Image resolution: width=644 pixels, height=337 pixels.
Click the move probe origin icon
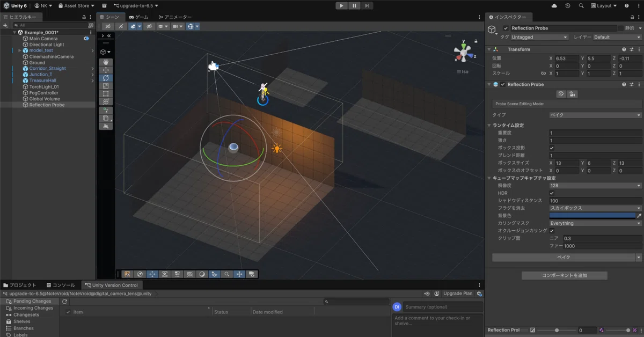[x=572, y=94]
